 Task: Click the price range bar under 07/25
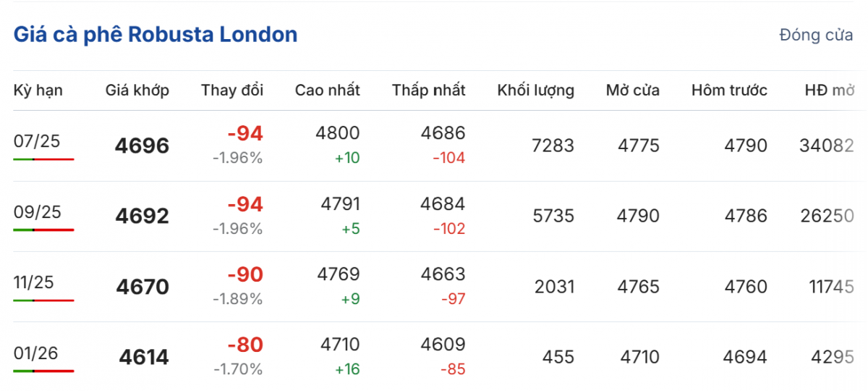point(43,159)
